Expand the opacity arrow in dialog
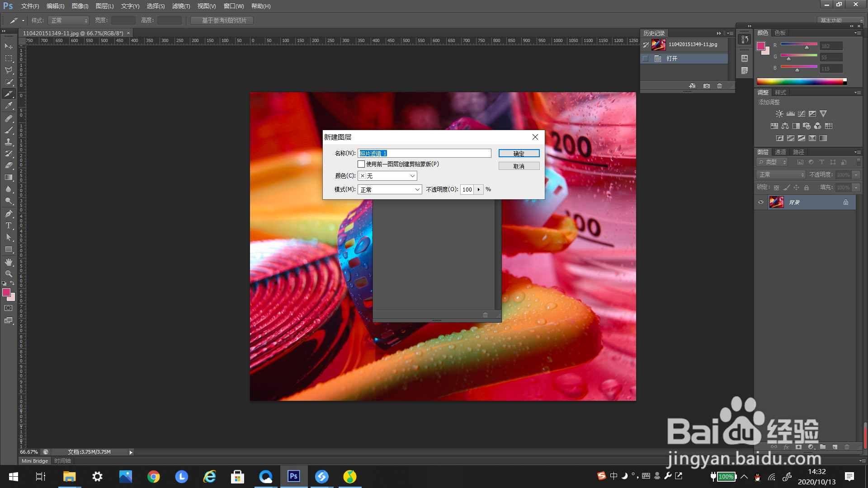The image size is (868, 488). click(479, 189)
